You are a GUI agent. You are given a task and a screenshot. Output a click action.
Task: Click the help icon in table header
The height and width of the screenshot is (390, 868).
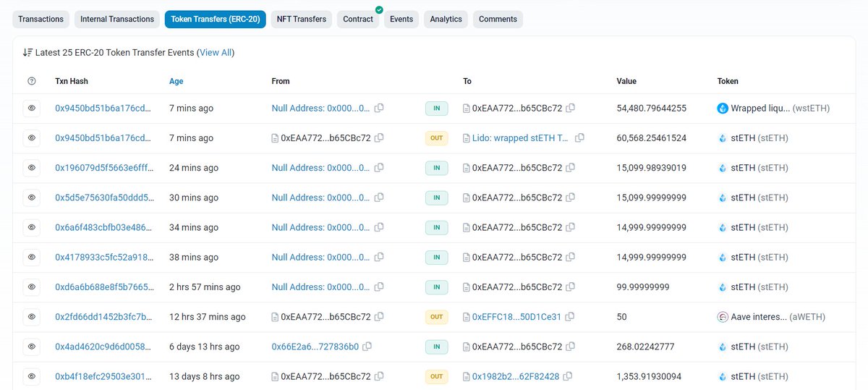(32, 82)
